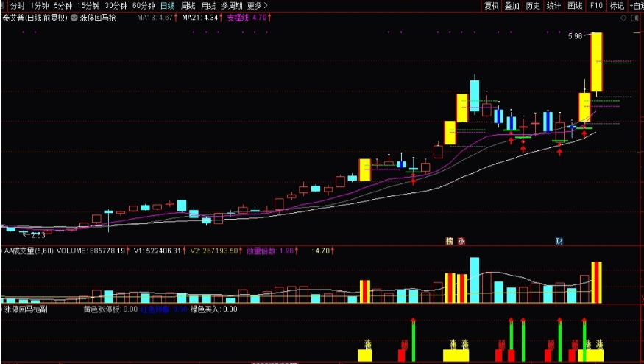Click the 财 marker below the chart
The width and height of the screenshot is (644, 364).
(559, 241)
